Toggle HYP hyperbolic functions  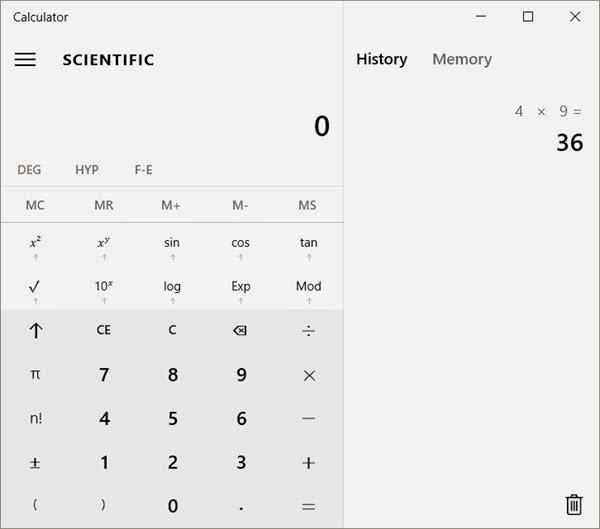tap(87, 170)
